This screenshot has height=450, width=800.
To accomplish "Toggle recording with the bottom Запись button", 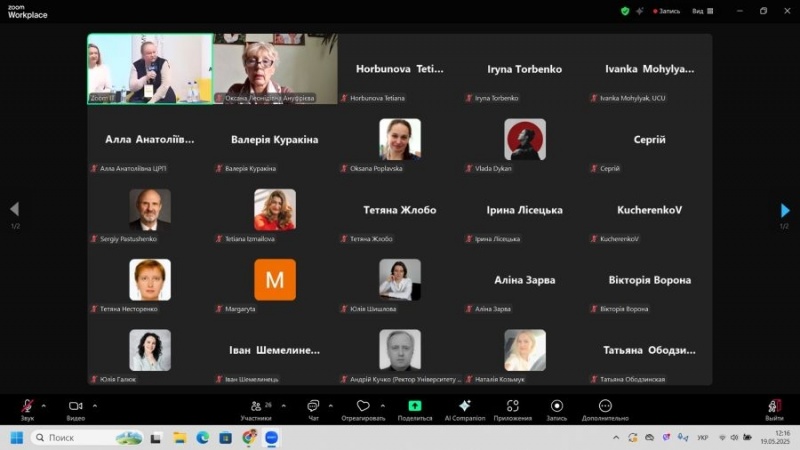I will pyautogui.click(x=556, y=406).
